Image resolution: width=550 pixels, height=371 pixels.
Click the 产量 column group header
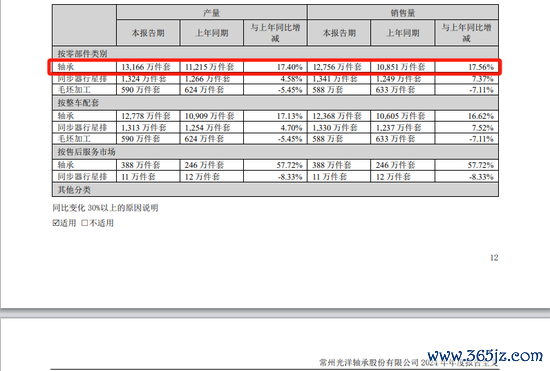click(x=212, y=13)
